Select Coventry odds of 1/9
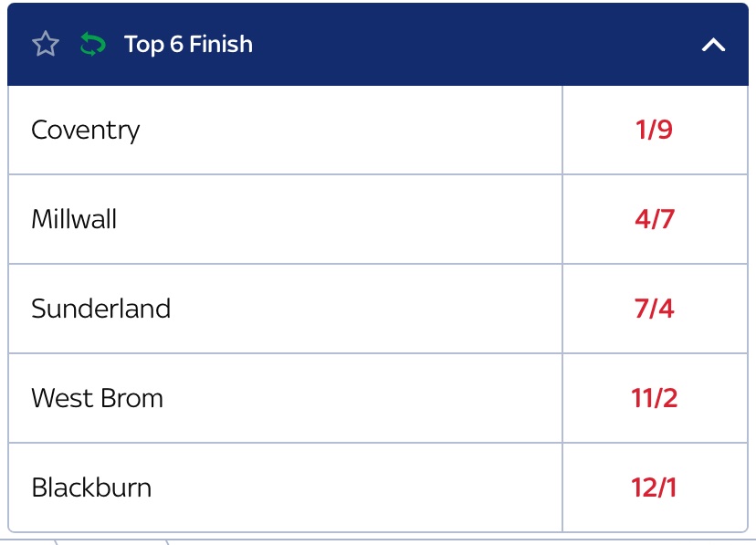 (654, 130)
